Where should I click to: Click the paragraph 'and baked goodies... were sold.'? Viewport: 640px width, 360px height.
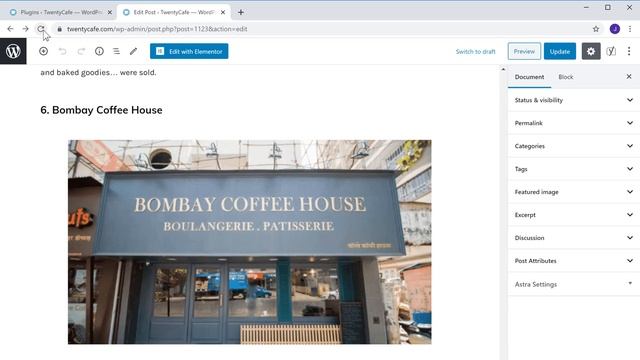pos(98,73)
